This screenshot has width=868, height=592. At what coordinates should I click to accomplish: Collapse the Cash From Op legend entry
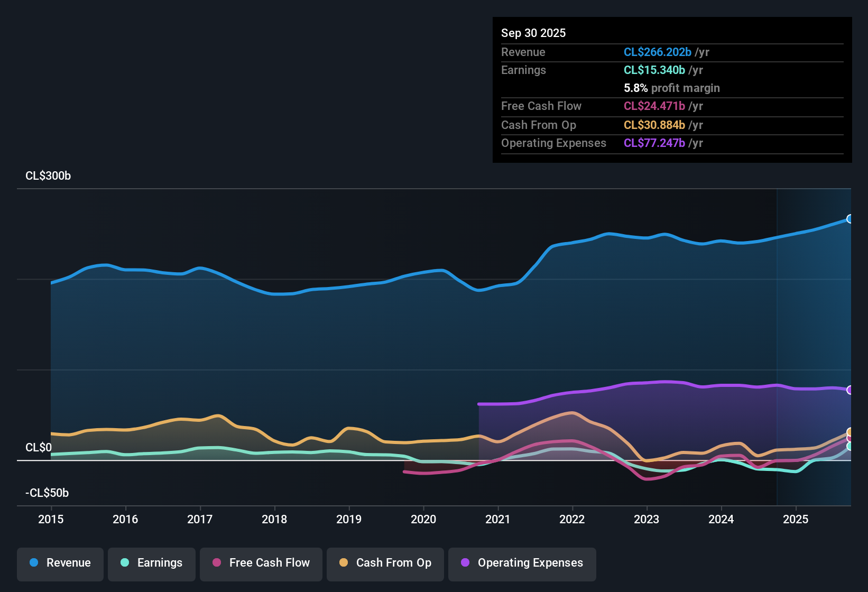pos(385,563)
